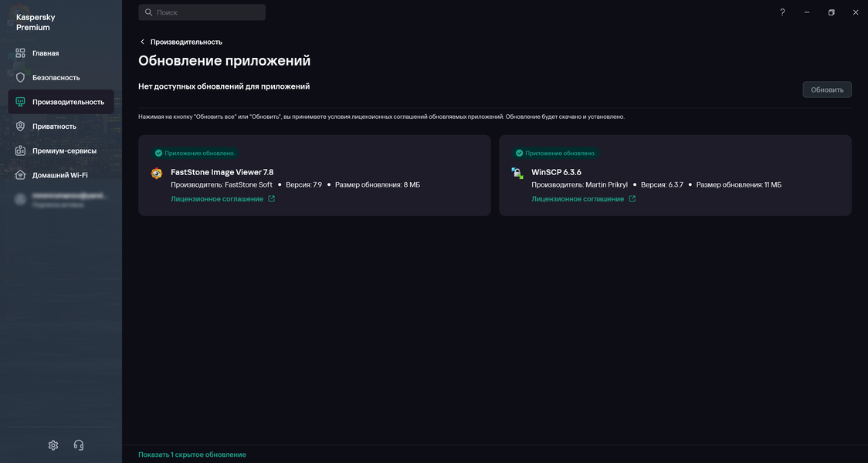
Task: Show 1 hidden update
Action: coord(192,455)
